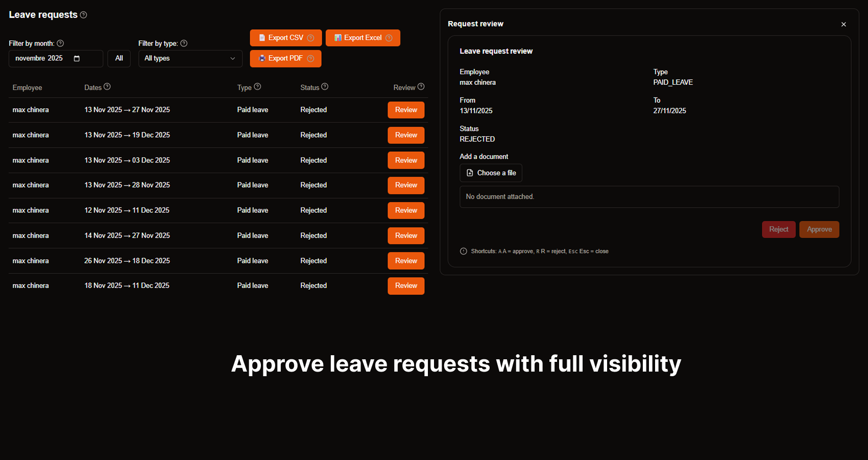Click the file upload icon on Choose a file
Viewport: 868px width, 460px height.
[x=470, y=173]
